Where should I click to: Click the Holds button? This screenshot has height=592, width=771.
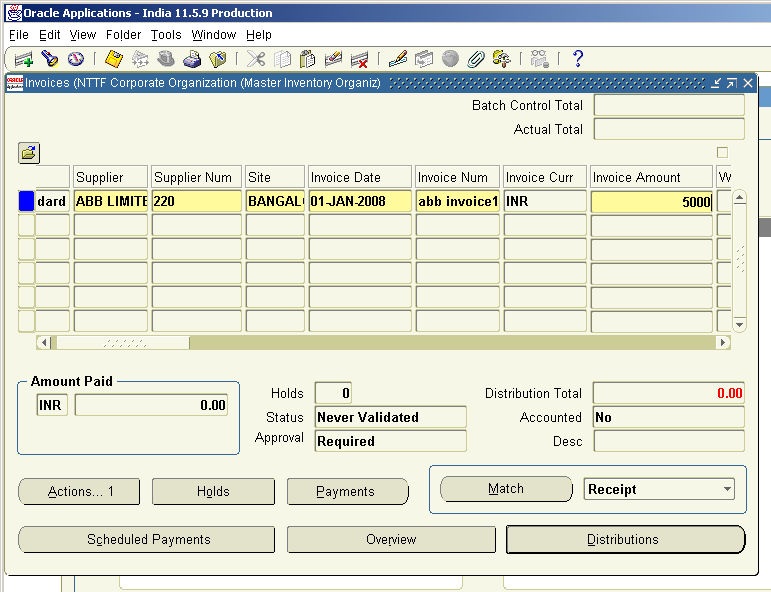click(213, 491)
